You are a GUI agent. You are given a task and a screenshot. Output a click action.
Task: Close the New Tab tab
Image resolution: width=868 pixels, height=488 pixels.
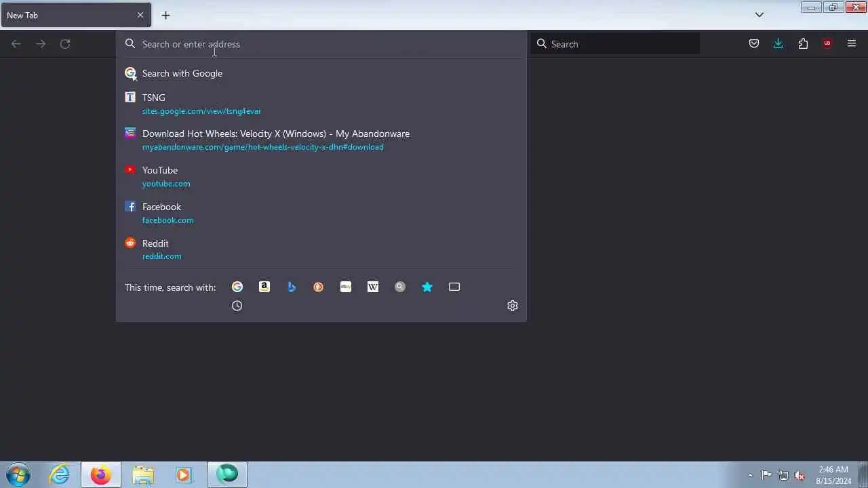[x=140, y=15]
